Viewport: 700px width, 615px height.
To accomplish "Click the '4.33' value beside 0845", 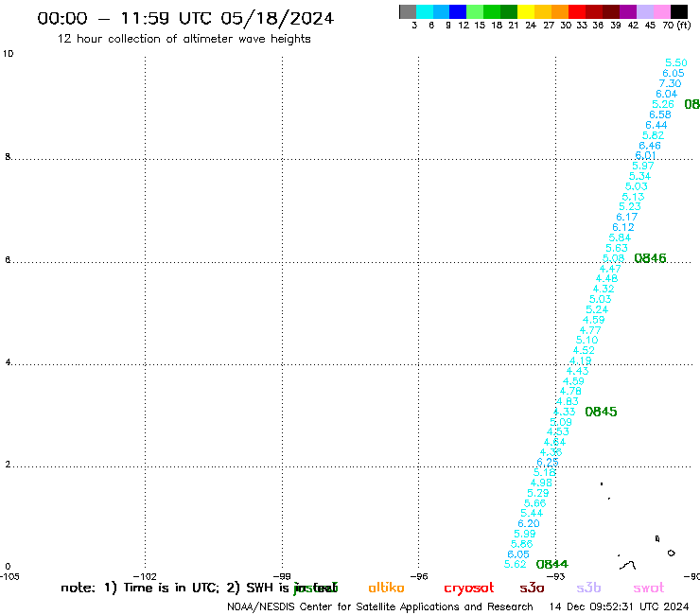I will pyautogui.click(x=565, y=412).
